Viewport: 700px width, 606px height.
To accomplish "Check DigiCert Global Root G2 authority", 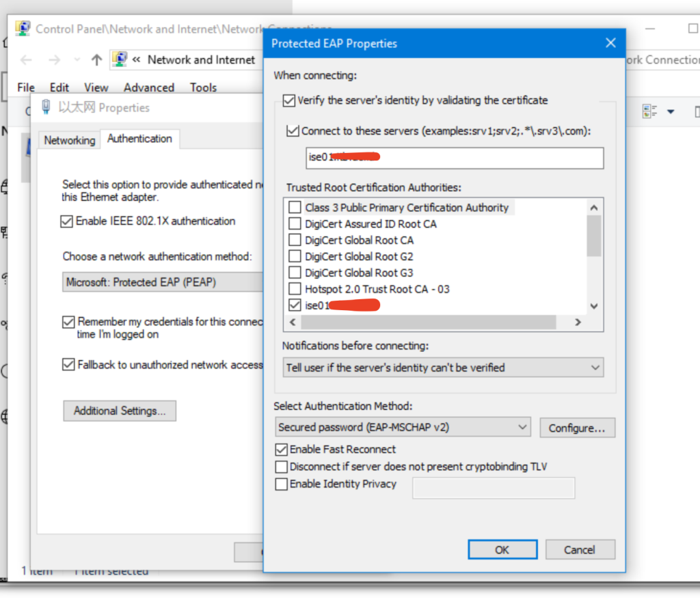I will (295, 257).
